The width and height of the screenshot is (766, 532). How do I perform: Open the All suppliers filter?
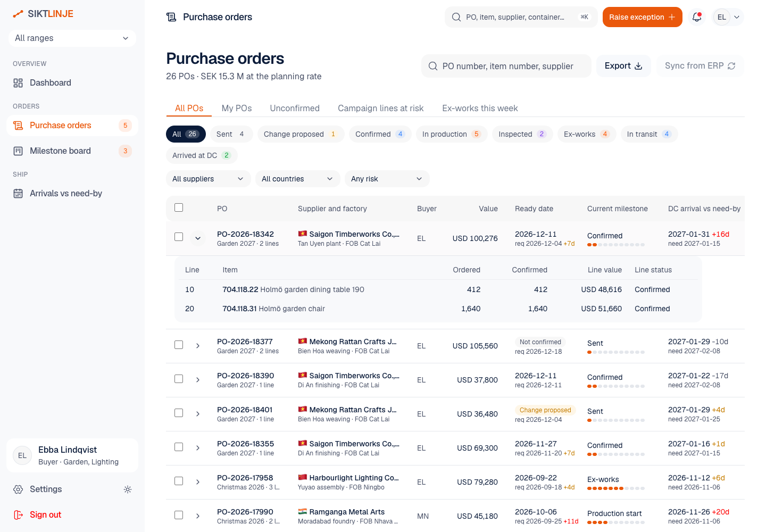[x=209, y=179]
